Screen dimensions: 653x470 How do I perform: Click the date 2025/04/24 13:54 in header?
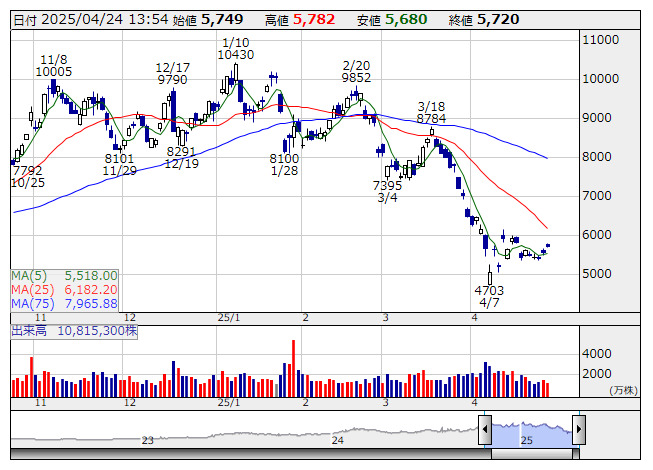tap(105, 20)
